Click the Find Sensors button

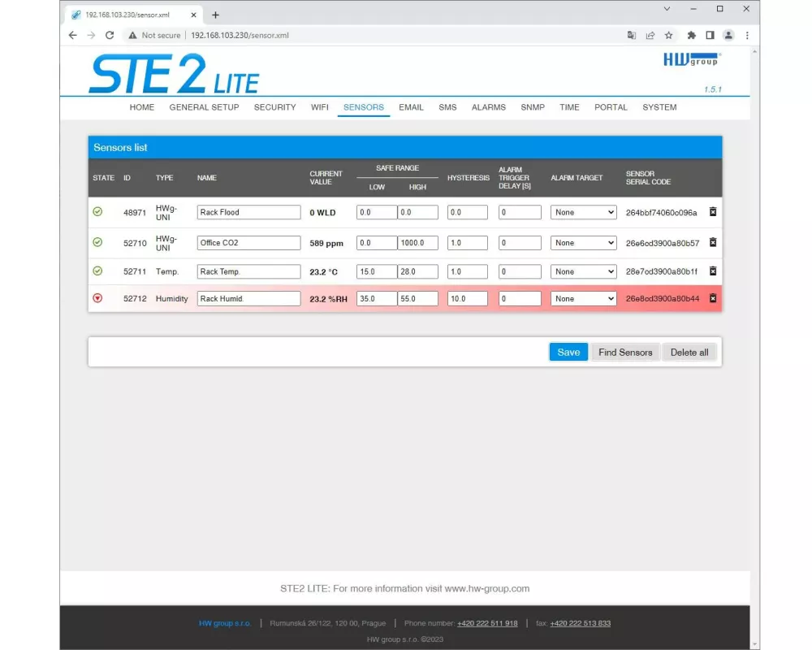625,352
